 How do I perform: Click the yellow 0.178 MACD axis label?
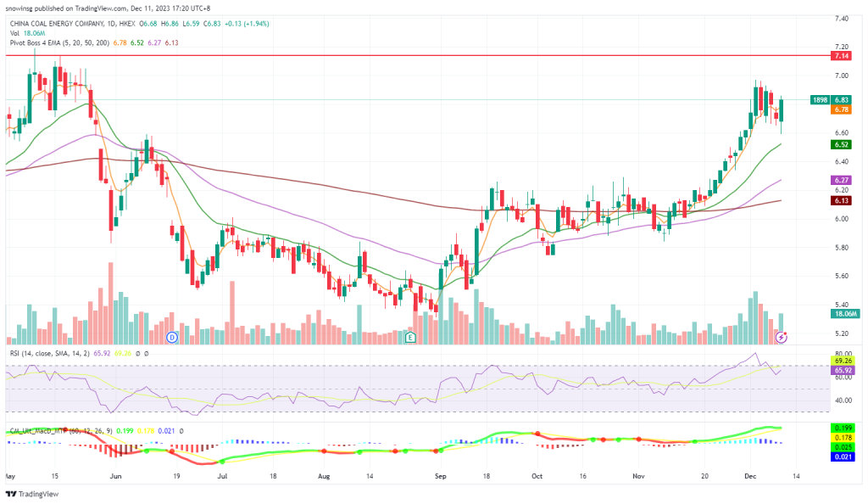coord(843,438)
